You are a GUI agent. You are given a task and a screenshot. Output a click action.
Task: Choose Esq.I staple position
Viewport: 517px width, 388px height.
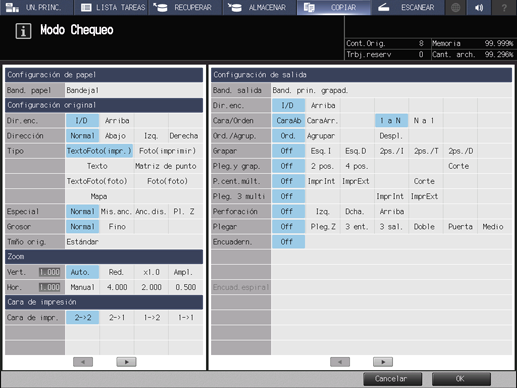click(x=323, y=151)
